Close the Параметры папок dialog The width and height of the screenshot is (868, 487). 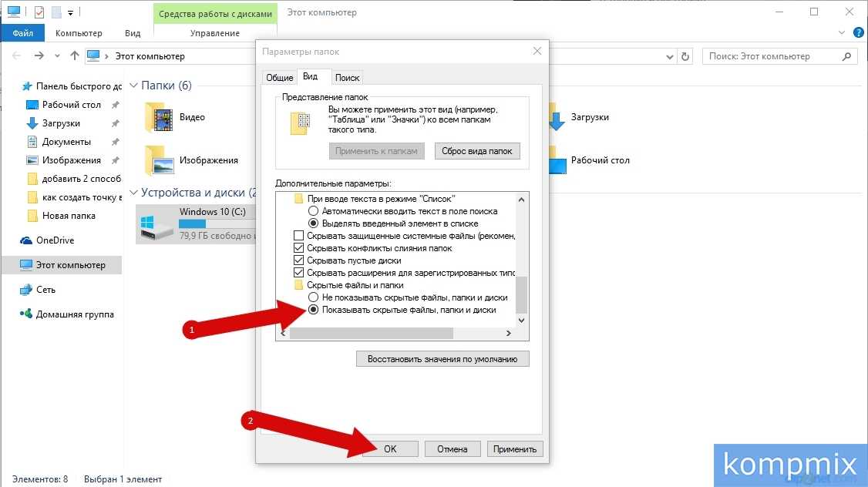click(537, 51)
